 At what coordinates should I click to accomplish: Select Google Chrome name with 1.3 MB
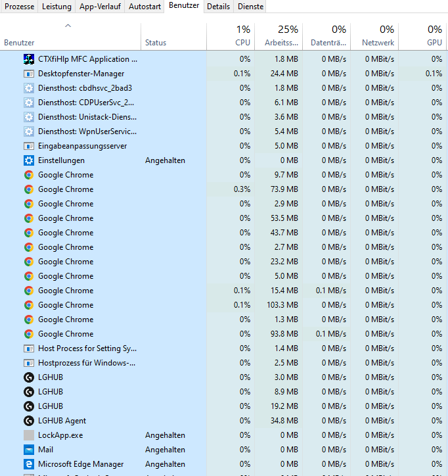pos(66,320)
